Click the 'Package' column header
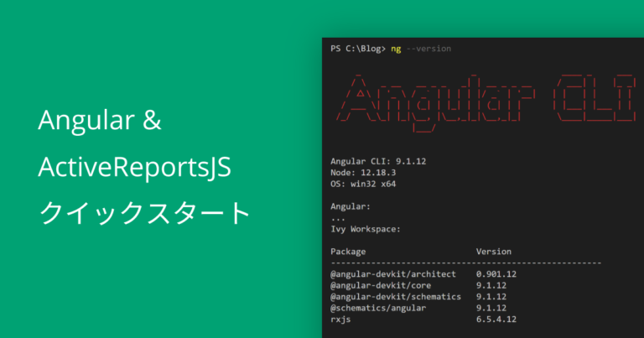 click(x=348, y=252)
